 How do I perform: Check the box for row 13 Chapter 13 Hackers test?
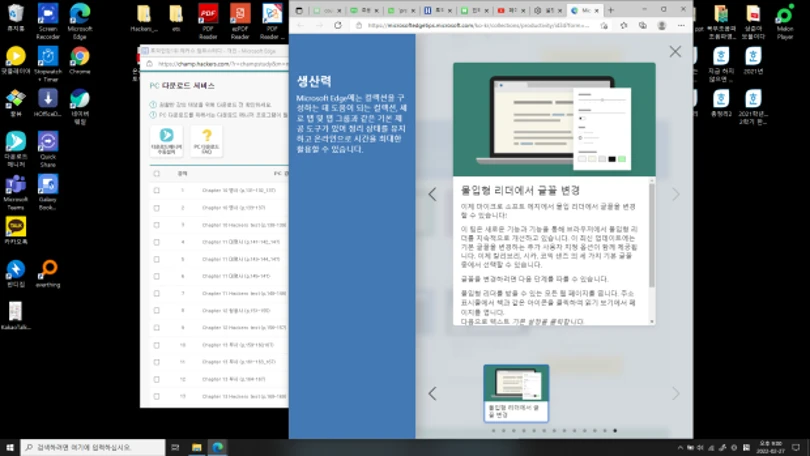coord(157,397)
